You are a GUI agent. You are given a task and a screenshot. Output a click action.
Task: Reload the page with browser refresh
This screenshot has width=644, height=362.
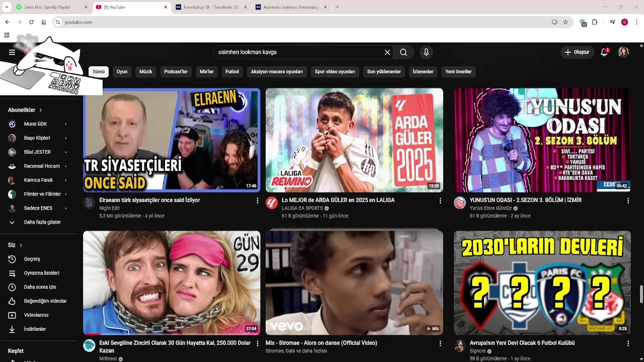pos(31,22)
